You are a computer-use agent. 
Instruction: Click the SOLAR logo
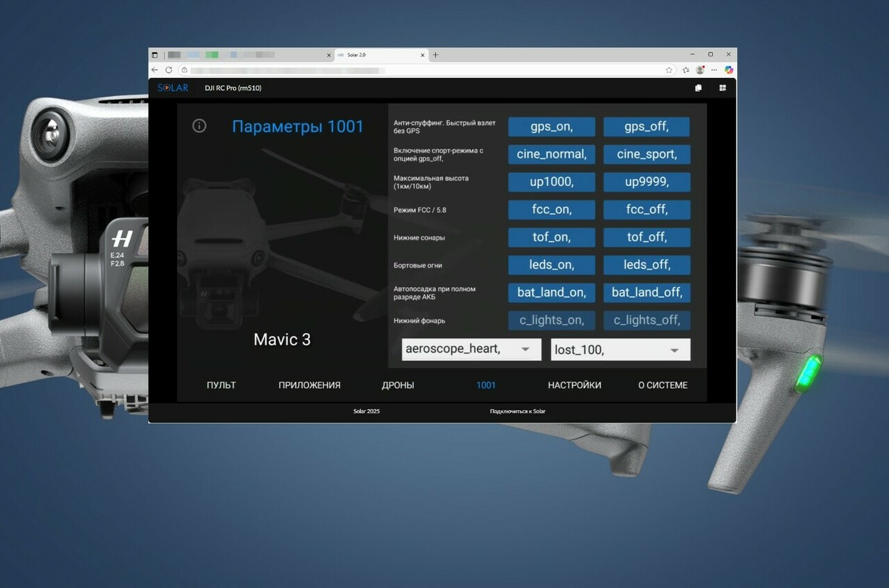click(173, 88)
